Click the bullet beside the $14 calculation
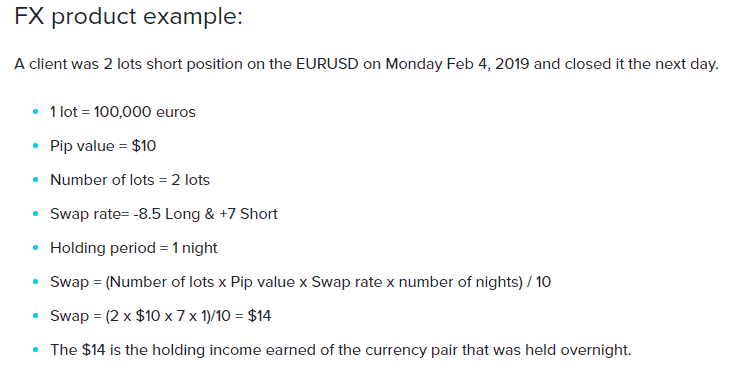Screen dimensions: 737x370 (x=35, y=315)
